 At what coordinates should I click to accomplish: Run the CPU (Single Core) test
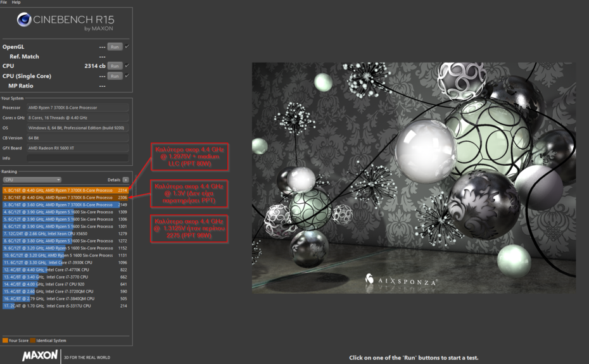(115, 76)
